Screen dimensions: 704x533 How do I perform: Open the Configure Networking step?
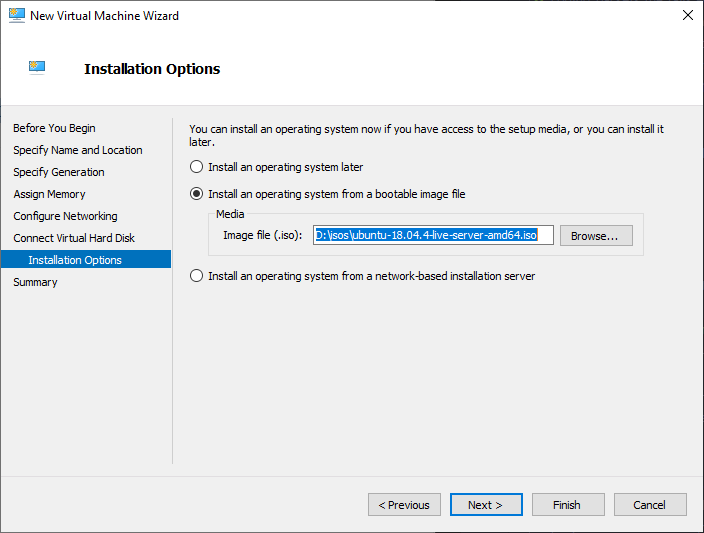tap(65, 216)
